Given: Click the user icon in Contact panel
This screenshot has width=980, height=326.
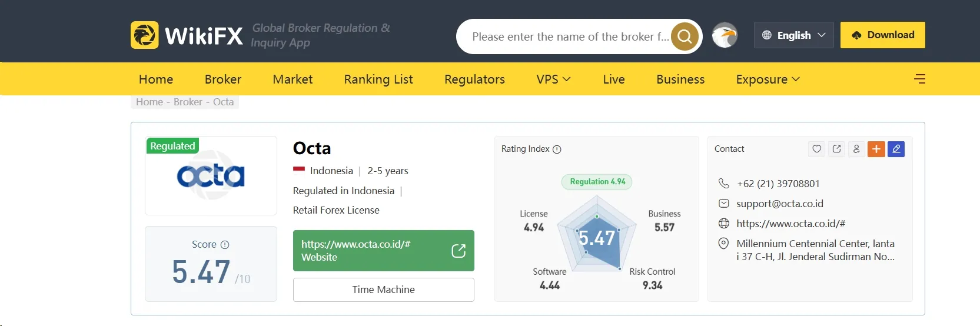Looking at the screenshot, I should [856, 149].
